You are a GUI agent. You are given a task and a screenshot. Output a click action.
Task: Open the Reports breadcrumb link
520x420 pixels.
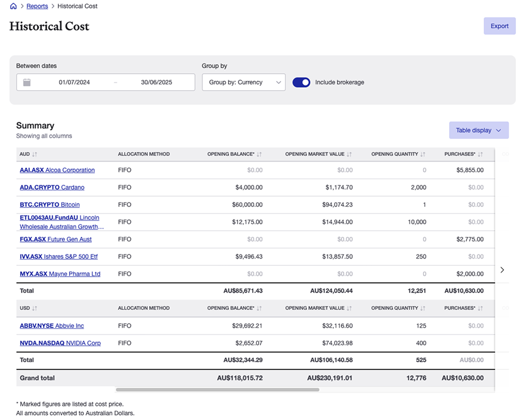pyautogui.click(x=37, y=6)
